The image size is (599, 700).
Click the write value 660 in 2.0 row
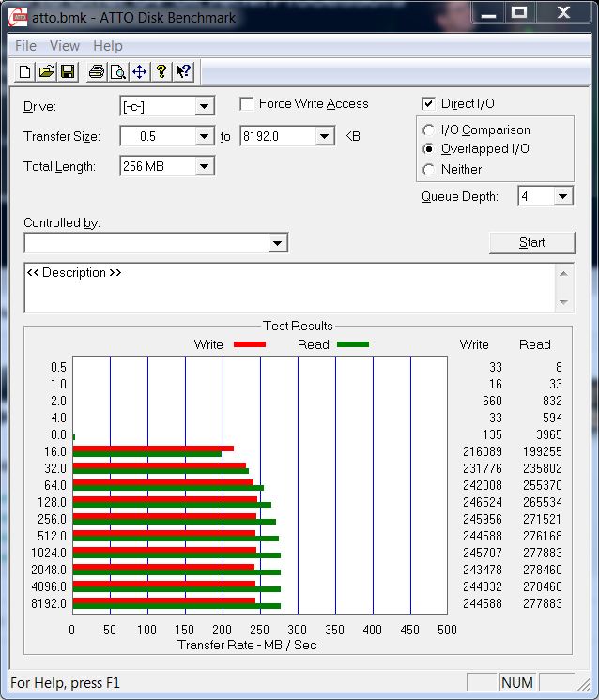point(492,401)
